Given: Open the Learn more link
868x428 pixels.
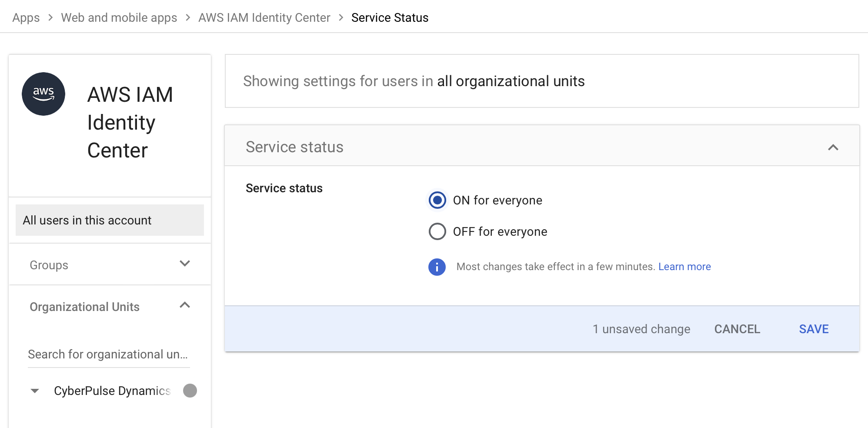Looking at the screenshot, I should 684,266.
